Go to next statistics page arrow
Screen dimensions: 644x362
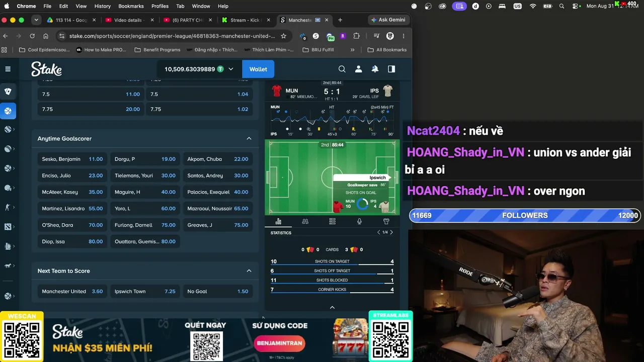coord(391,232)
